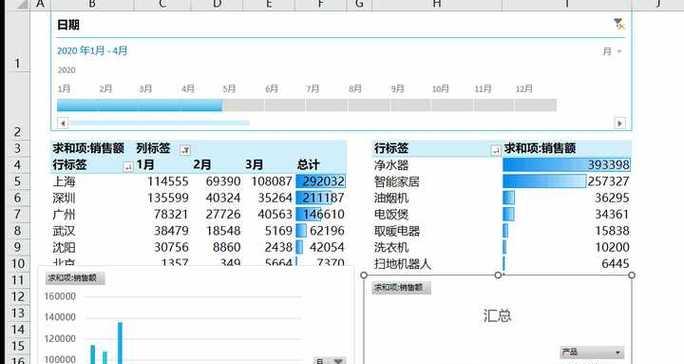Screen dimensions: 684x364
Task: Click the timeline horizontal scrollbar thumb
Action: click(160, 123)
